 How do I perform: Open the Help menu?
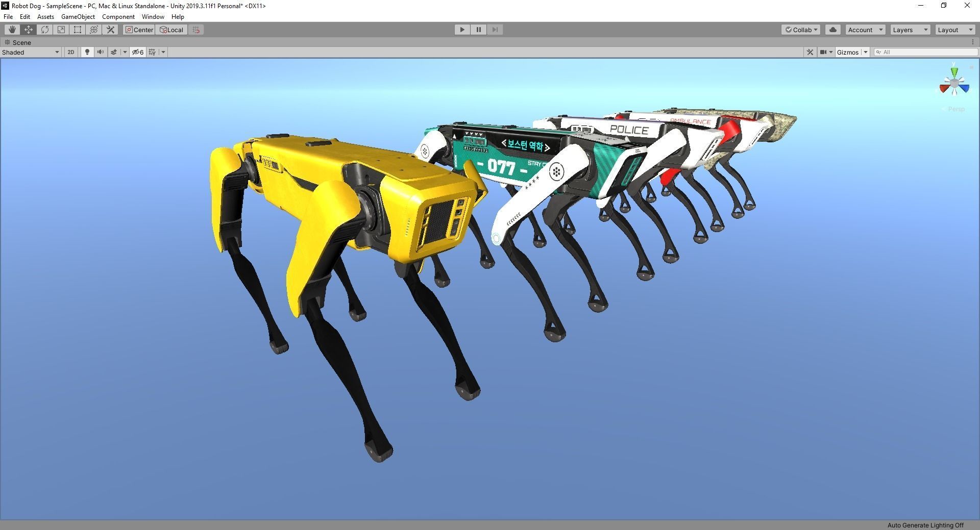coord(178,16)
